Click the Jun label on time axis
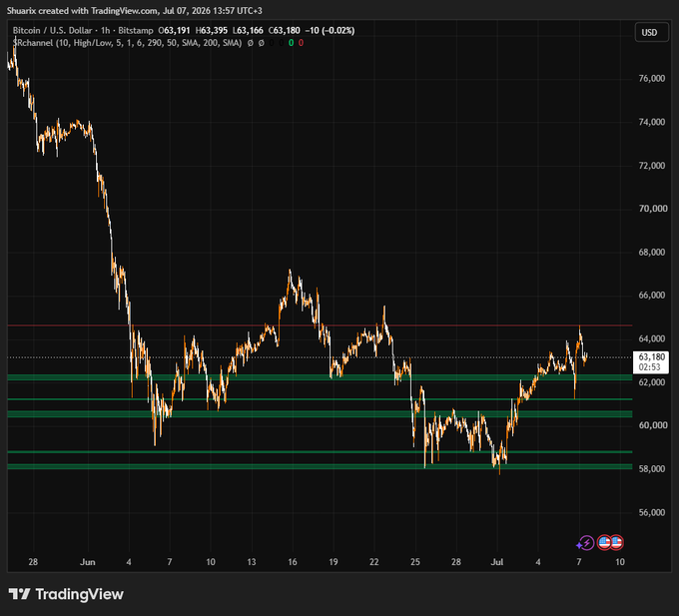 pos(88,562)
